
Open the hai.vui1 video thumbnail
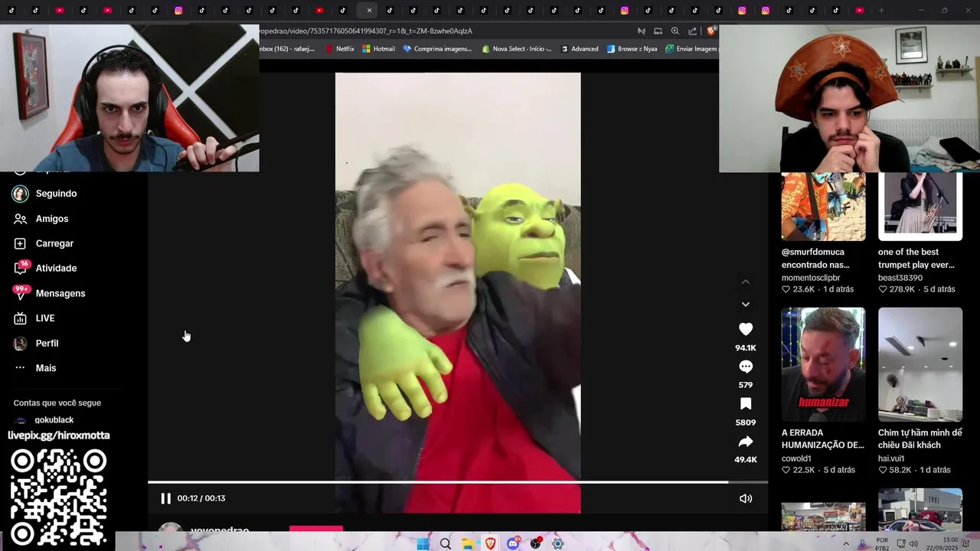(x=920, y=364)
